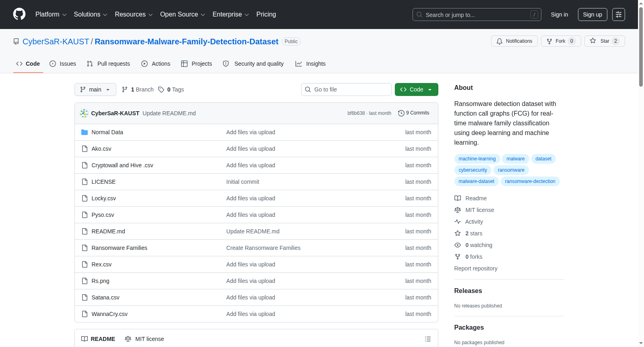644x347 pixels.
Task: Click Sign in
Action: point(559,15)
